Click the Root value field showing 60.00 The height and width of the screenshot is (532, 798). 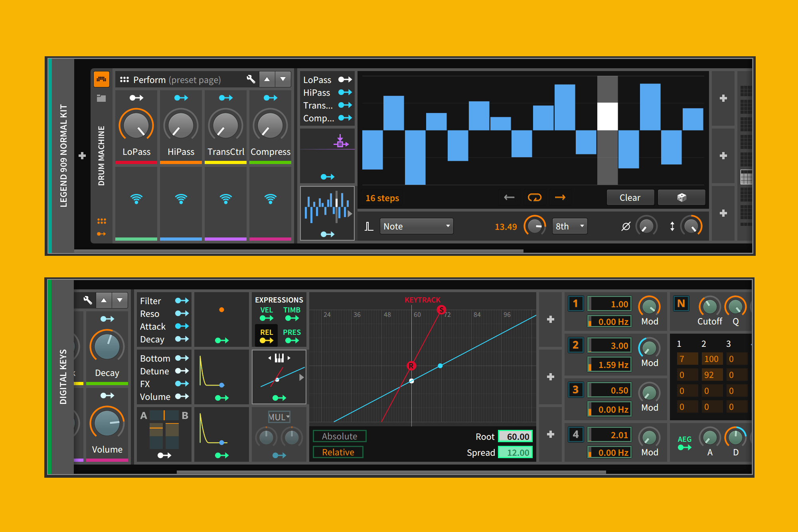click(515, 436)
